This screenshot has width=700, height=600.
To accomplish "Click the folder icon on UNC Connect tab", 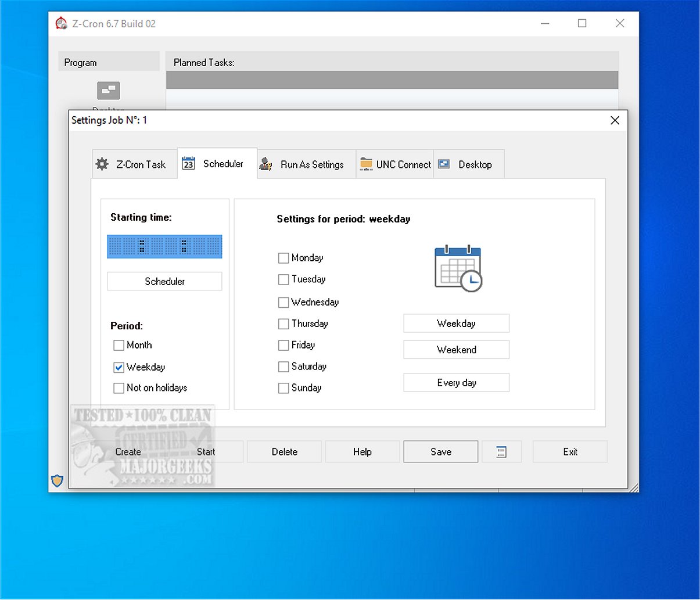I will (x=366, y=164).
